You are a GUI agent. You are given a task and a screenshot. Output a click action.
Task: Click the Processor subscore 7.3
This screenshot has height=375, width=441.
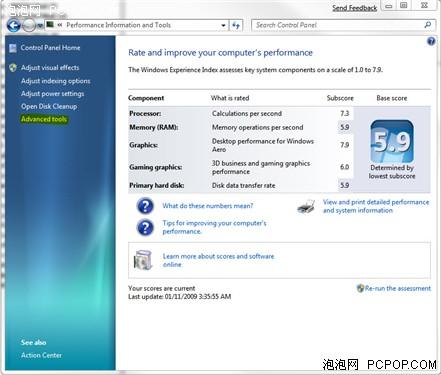coord(344,114)
